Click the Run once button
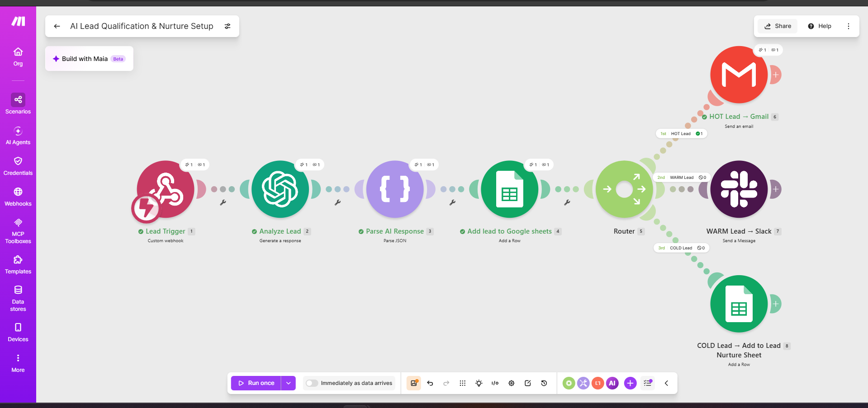The image size is (868, 408). click(256, 383)
